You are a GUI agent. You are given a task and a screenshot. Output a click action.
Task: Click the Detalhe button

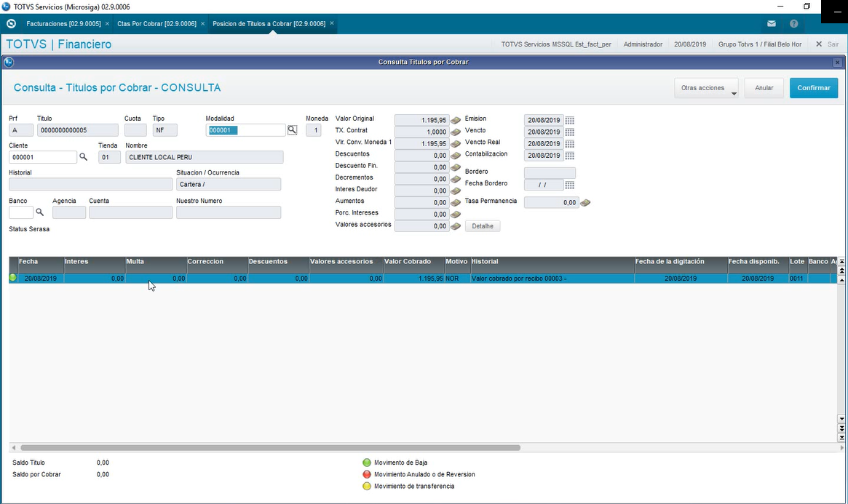pos(483,226)
